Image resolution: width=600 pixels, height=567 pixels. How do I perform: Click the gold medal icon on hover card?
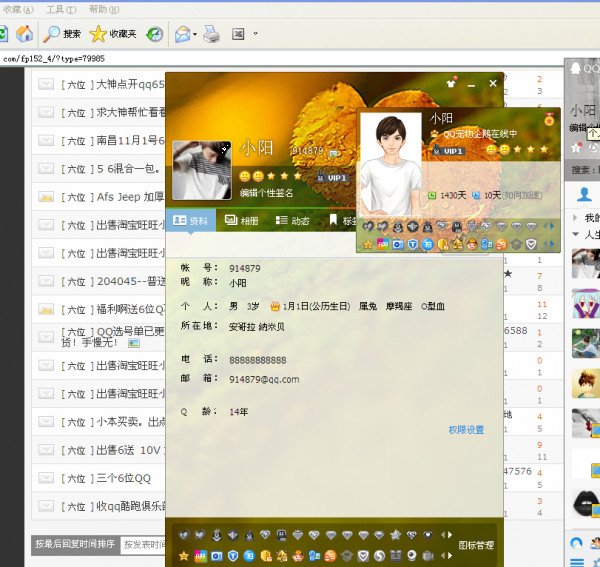[x=549, y=120]
